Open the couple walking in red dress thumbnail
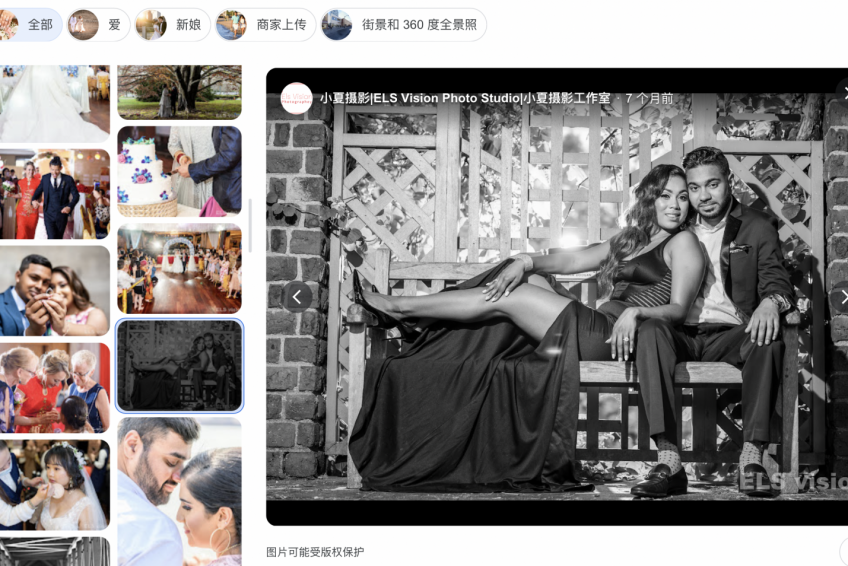 (55, 194)
